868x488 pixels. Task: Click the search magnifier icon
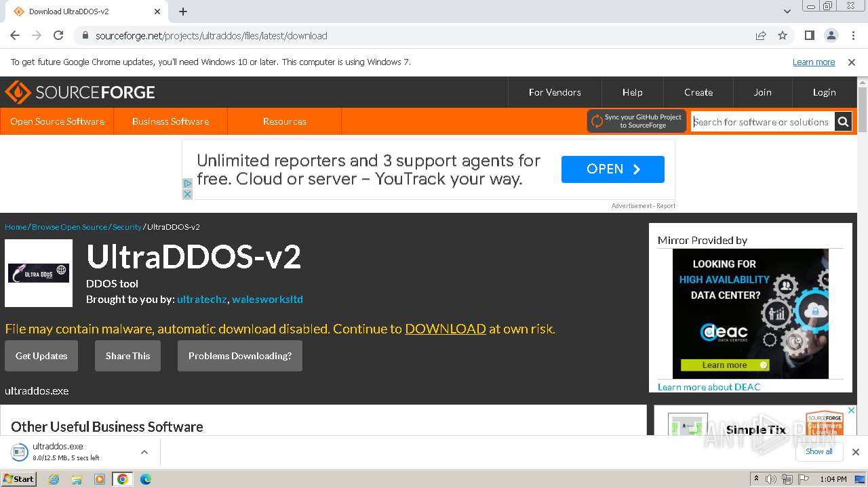click(843, 122)
